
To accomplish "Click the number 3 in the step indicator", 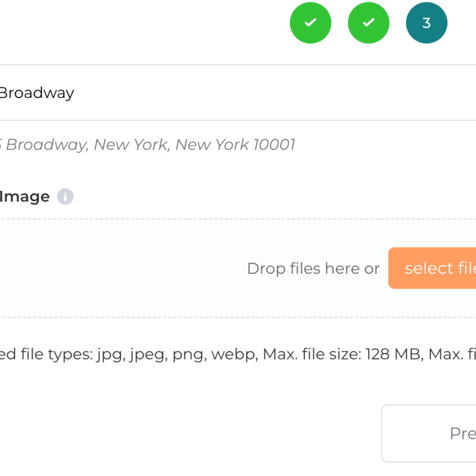I will click(x=427, y=23).
